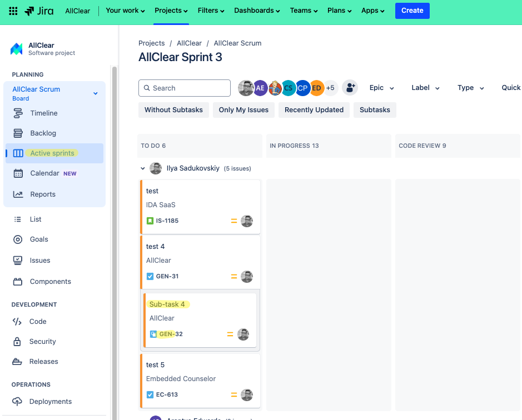Click the Atlassian app switcher grid icon
Viewport: 522px width, 420px height.
[x=13, y=11]
